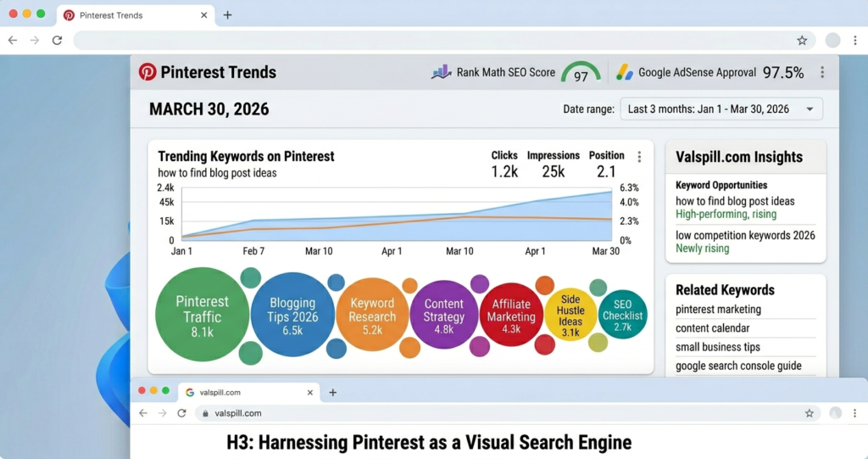Close the Pinterest Trends tab
The width and height of the screenshot is (868, 459).
point(203,15)
